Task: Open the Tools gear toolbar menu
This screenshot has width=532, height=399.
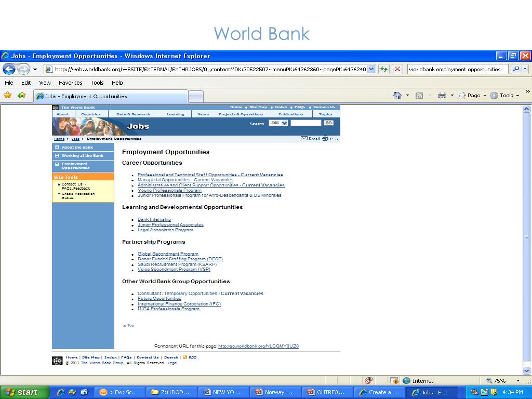Action: pos(504,96)
